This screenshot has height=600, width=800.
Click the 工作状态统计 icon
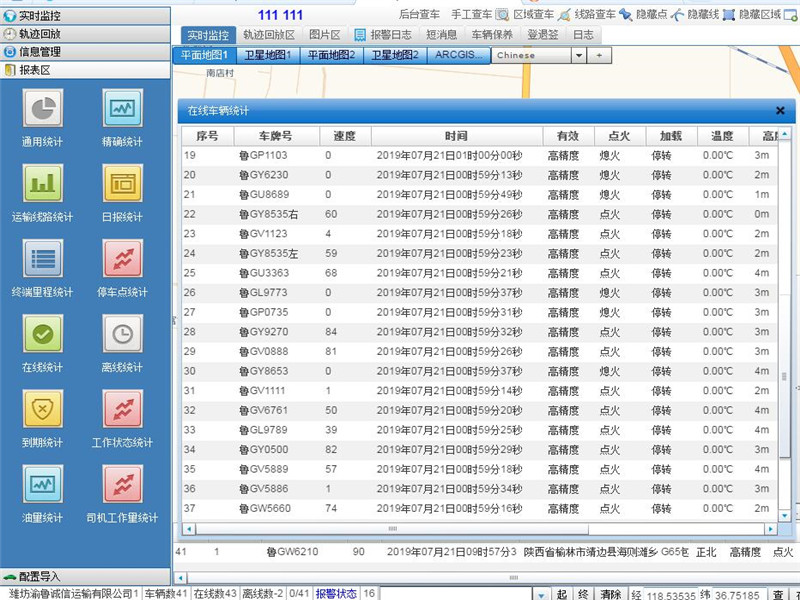tap(122, 408)
